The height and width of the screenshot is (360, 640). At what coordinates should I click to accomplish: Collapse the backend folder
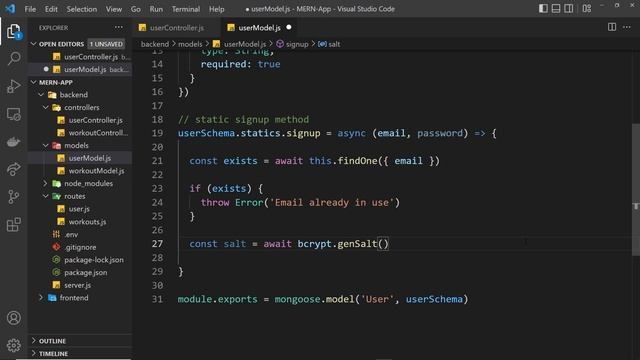click(x=80, y=95)
